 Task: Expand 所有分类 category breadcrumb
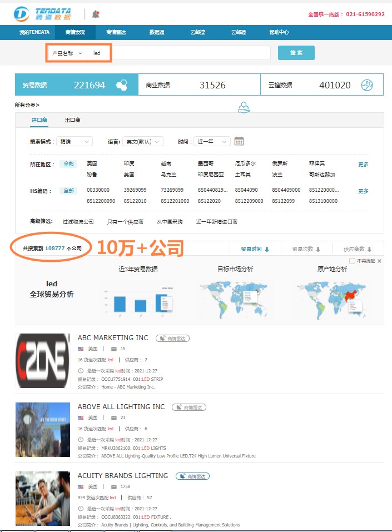coord(27,105)
